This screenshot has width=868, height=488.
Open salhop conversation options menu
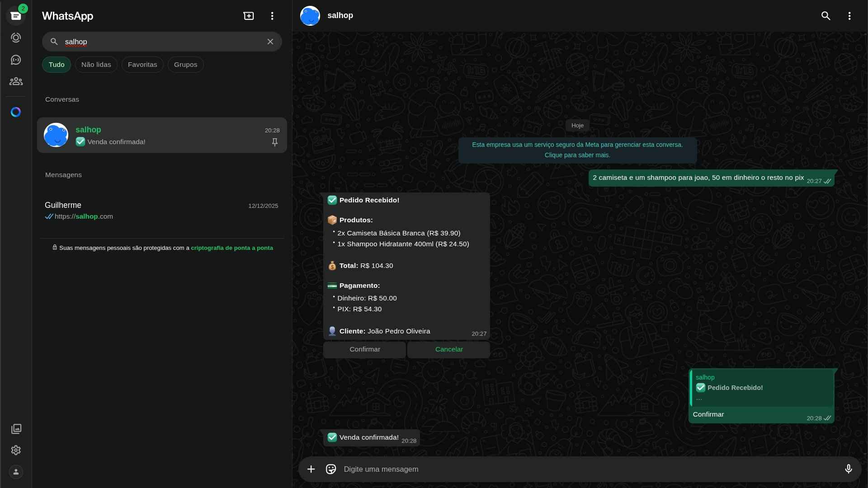(x=849, y=16)
